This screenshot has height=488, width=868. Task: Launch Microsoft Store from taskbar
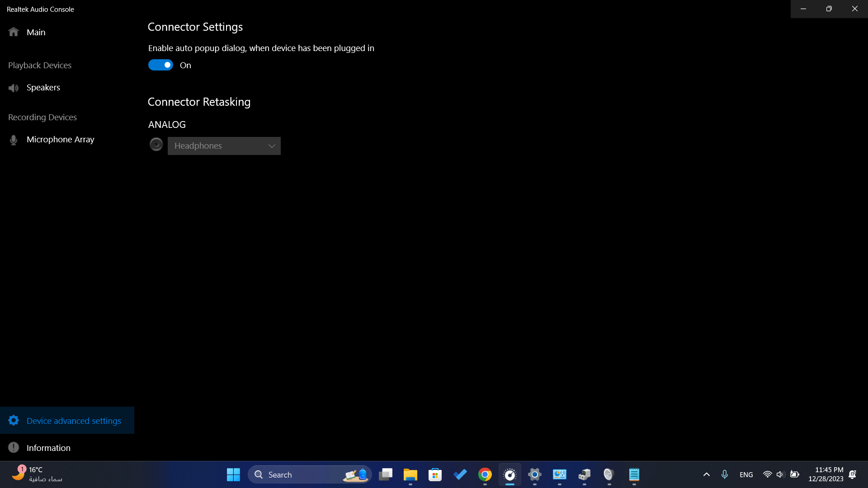click(x=435, y=475)
